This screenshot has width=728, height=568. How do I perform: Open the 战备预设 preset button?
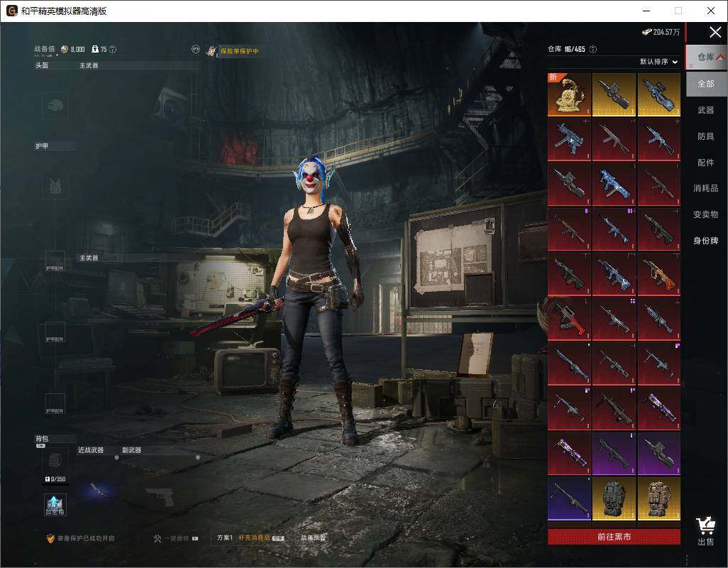314,537
